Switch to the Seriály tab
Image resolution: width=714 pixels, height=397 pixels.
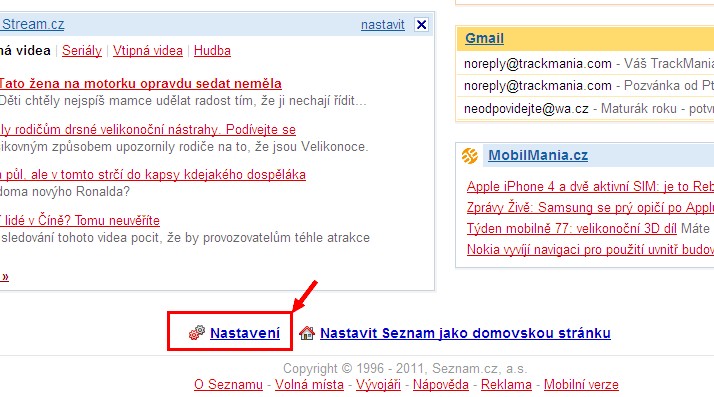click(82, 51)
